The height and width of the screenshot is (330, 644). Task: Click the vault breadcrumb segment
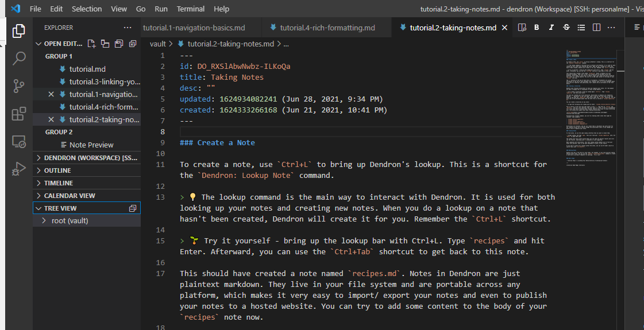click(x=158, y=44)
